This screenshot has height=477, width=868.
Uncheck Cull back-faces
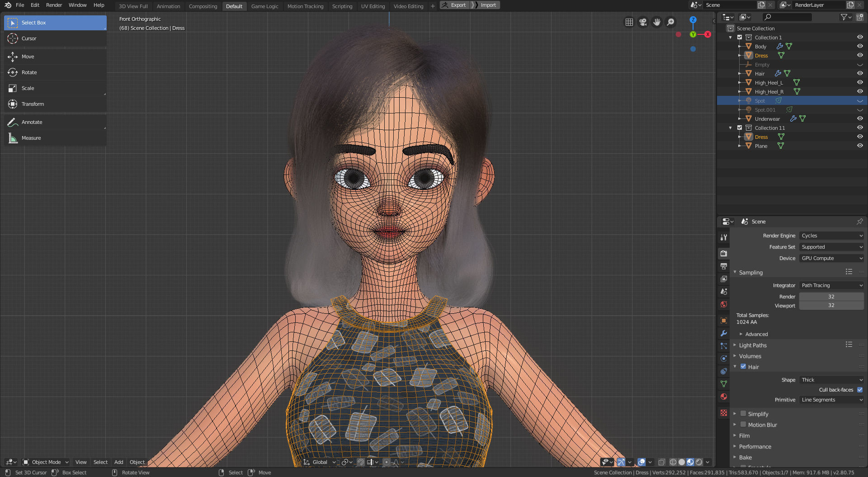860,390
